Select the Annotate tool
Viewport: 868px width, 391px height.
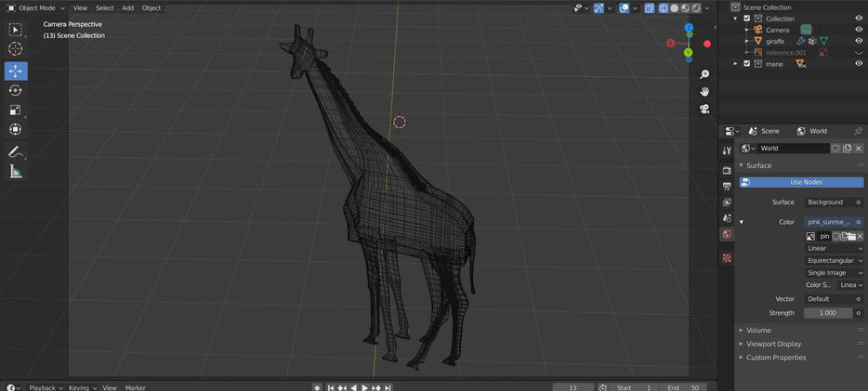click(x=16, y=152)
